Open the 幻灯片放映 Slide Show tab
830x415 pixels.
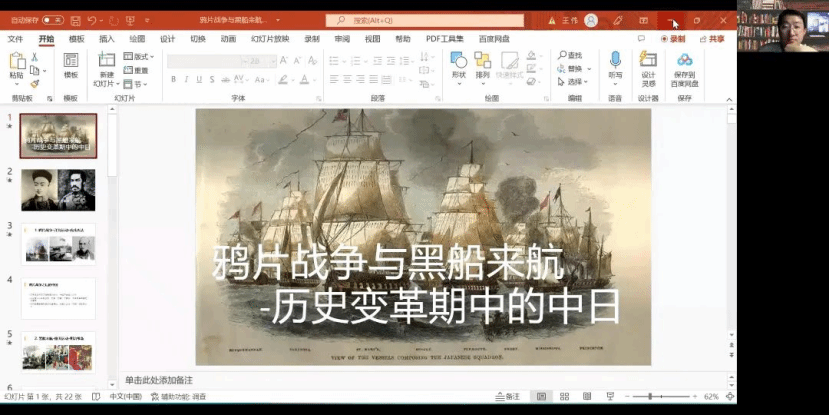click(x=270, y=39)
